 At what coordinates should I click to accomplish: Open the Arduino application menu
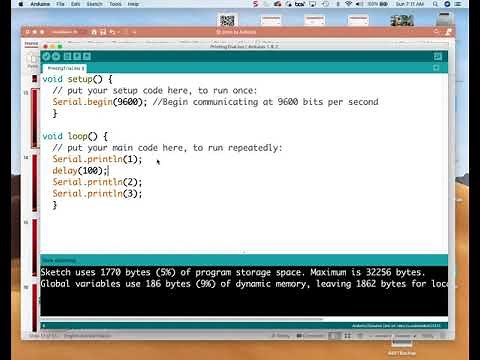[40, 4]
